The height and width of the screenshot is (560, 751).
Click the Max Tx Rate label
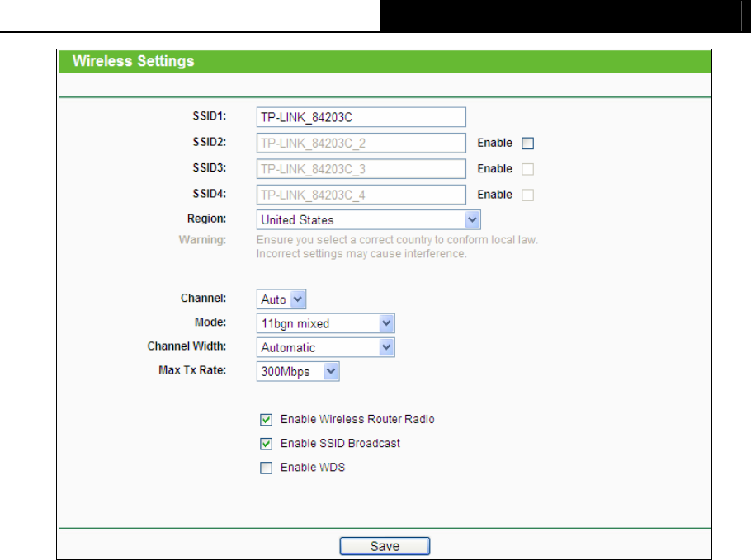192,370
